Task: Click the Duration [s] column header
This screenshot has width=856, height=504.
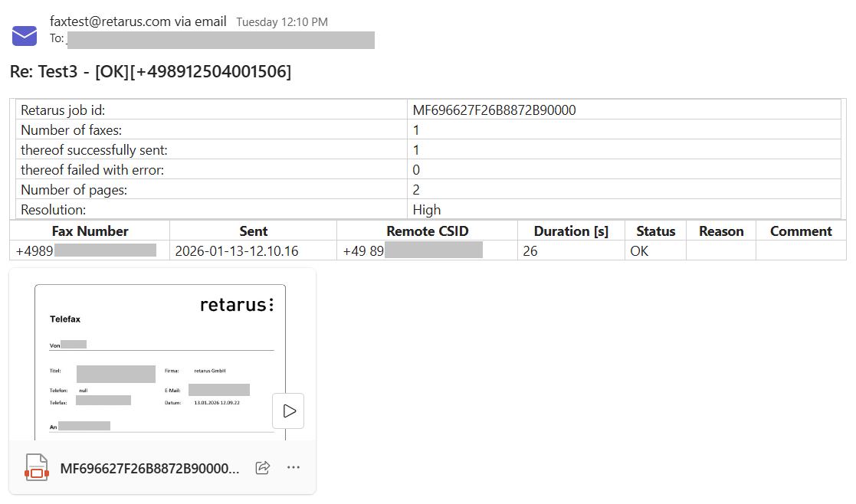Action: 571,231
